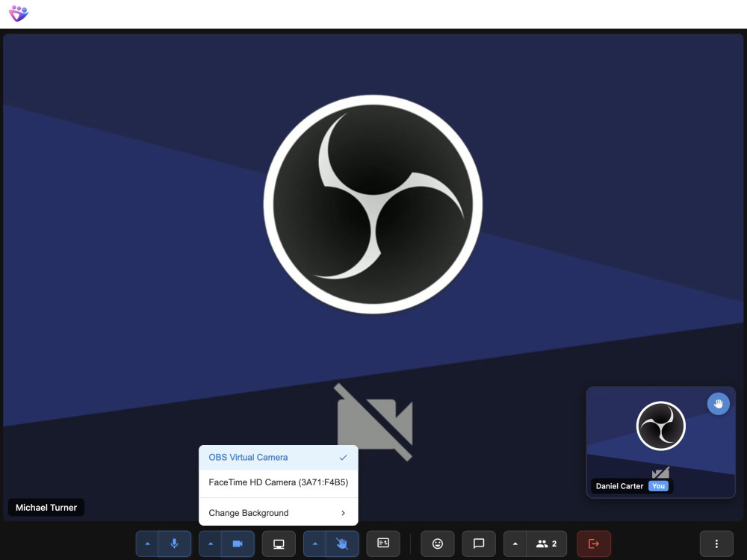Lower your raised hand in the toolbar

point(341,544)
